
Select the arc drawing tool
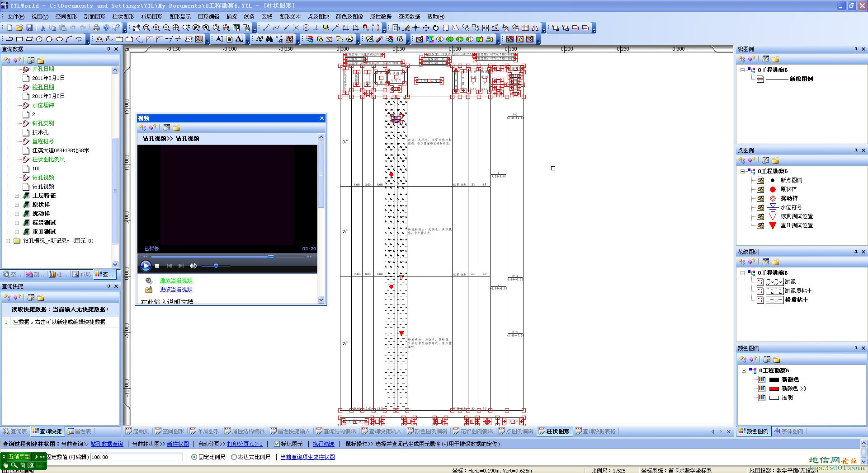pos(69,39)
